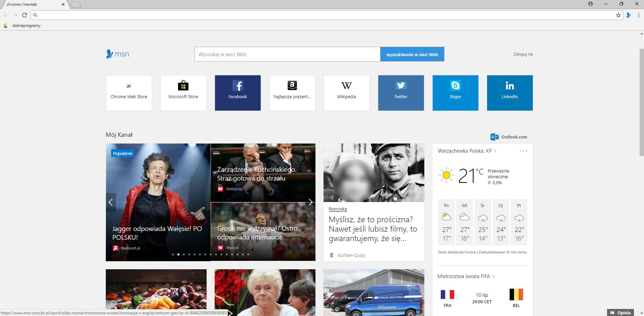Open a new browser tab
Image resolution: width=644 pixels, height=316 pixels.
pyautogui.click(x=75, y=4)
